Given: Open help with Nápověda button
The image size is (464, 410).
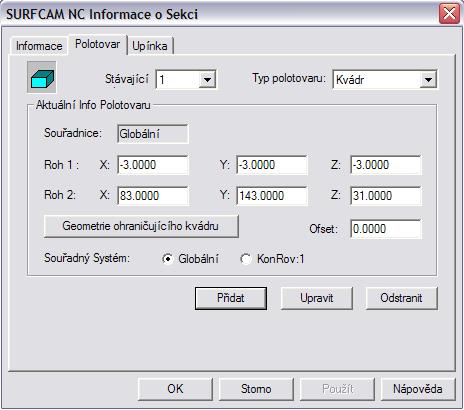Looking at the screenshot, I should 418,389.
